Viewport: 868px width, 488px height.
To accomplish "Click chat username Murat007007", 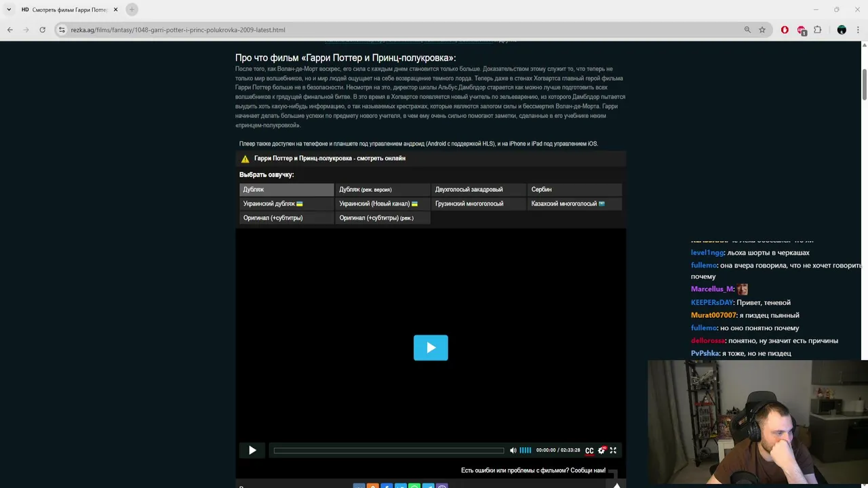I will (713, 315).
